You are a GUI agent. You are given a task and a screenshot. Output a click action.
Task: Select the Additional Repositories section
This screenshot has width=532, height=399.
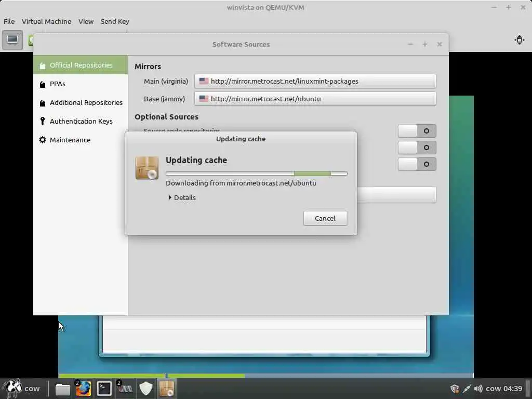point(81,102)
